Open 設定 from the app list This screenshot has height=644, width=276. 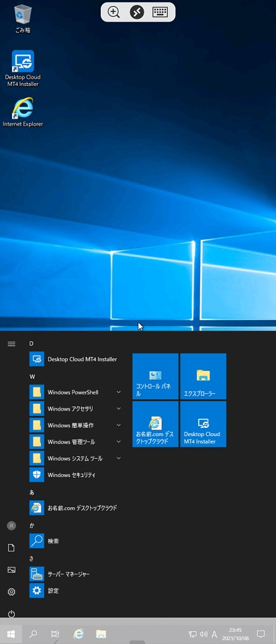tap(76, 590)
